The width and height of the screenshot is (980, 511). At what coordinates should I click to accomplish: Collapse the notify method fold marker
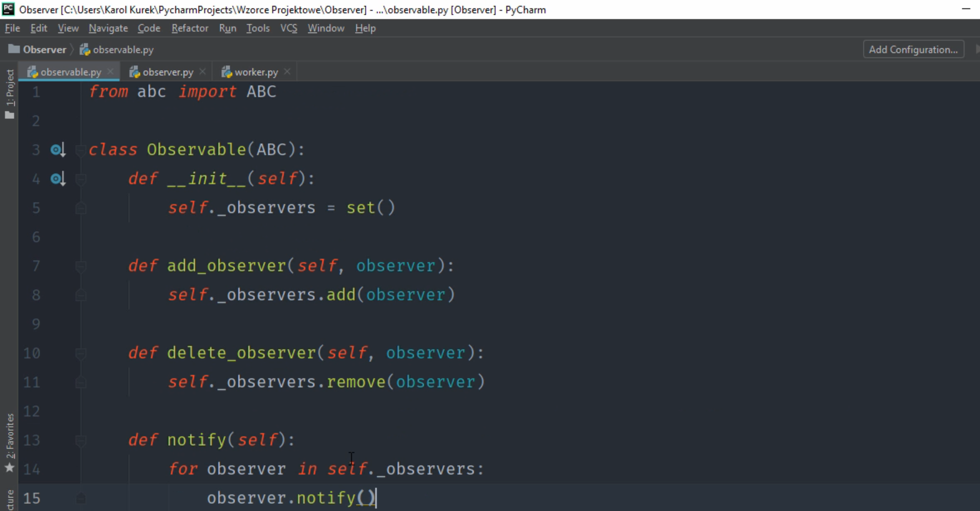pos(81,440)
